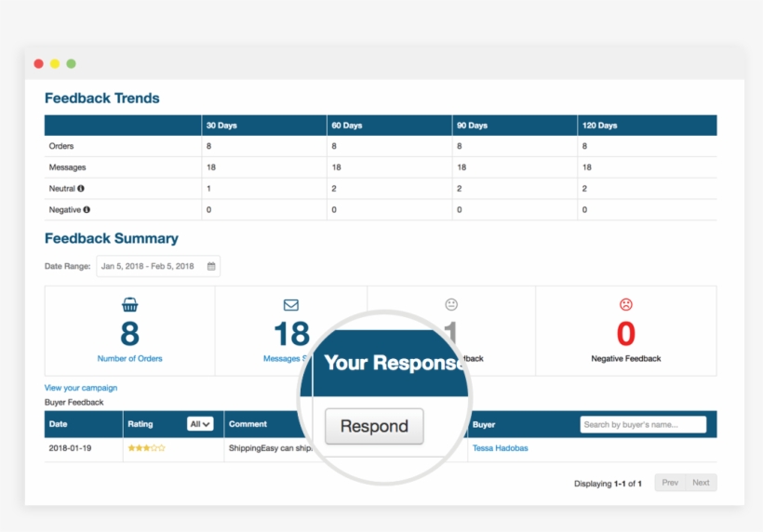This screenshot has height=532, width=763.
Task: Click the Respond button
Action: pyautogui.click(x=374, y=426)
